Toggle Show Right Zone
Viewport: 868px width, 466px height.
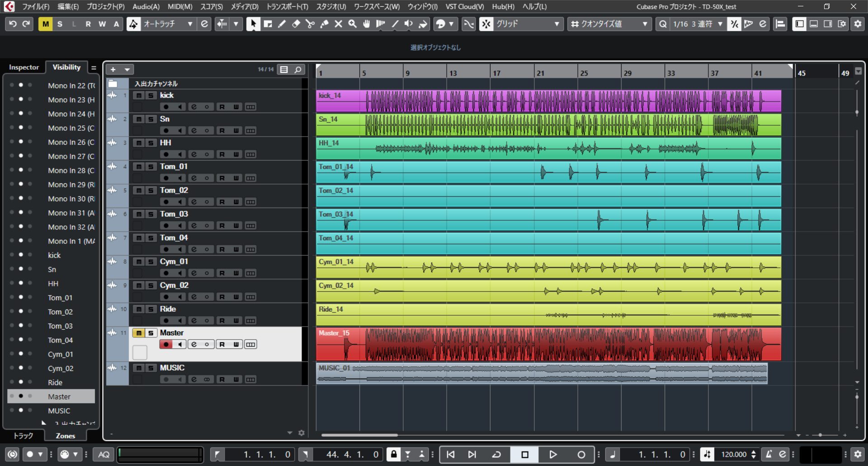pyautogui.click(x=828, y=24)
